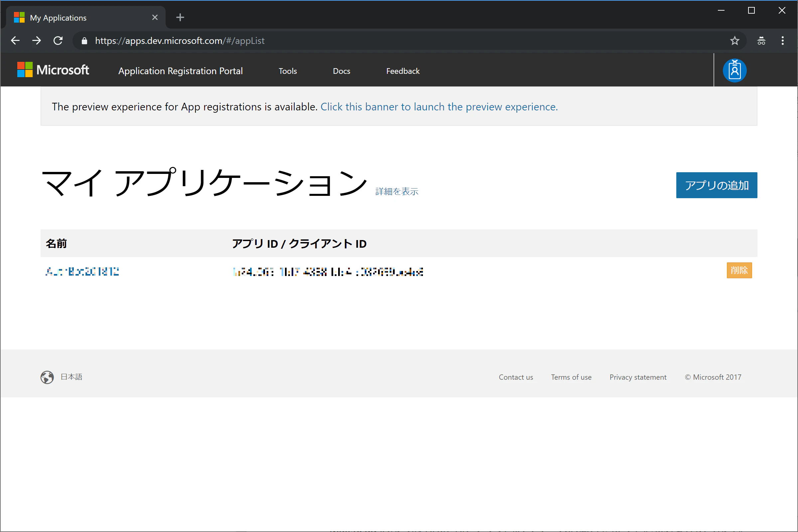Screen dimensions: 798x532
Task: Select the My Applications browser tab
Action: click(86, 18)
